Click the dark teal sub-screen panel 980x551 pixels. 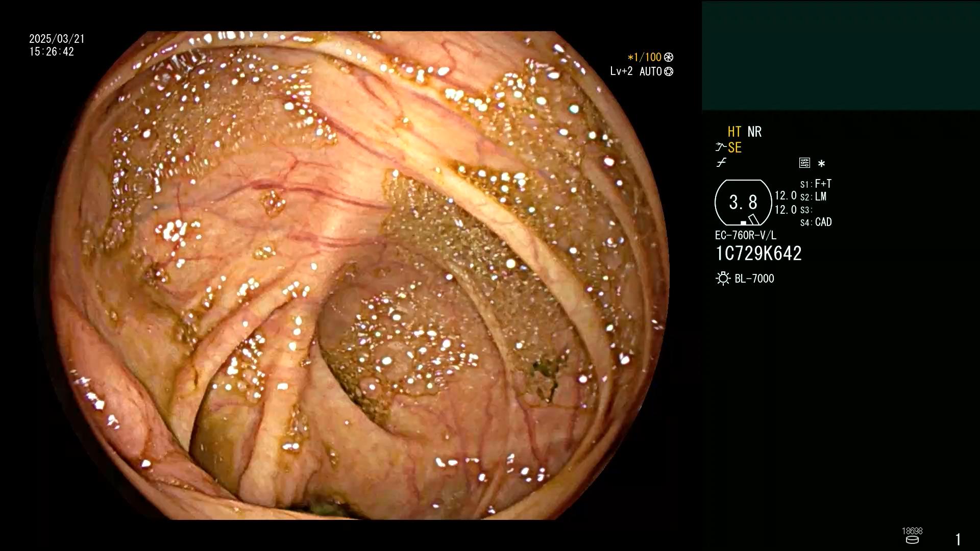[841, 56]
